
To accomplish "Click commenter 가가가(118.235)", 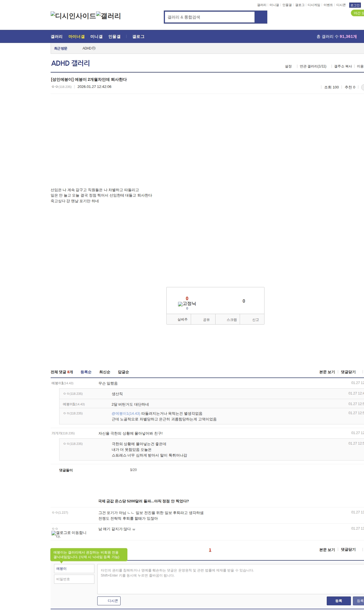I will (x=63, y=433).
